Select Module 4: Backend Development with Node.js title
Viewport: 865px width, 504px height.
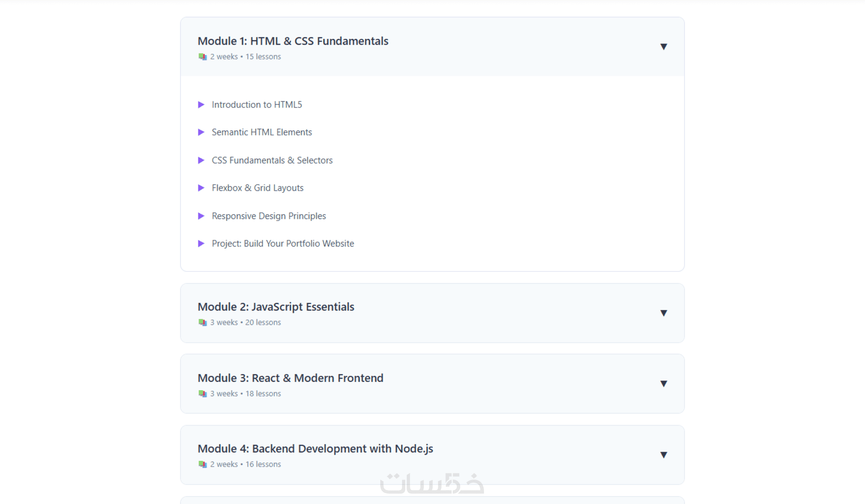(315, 449)
